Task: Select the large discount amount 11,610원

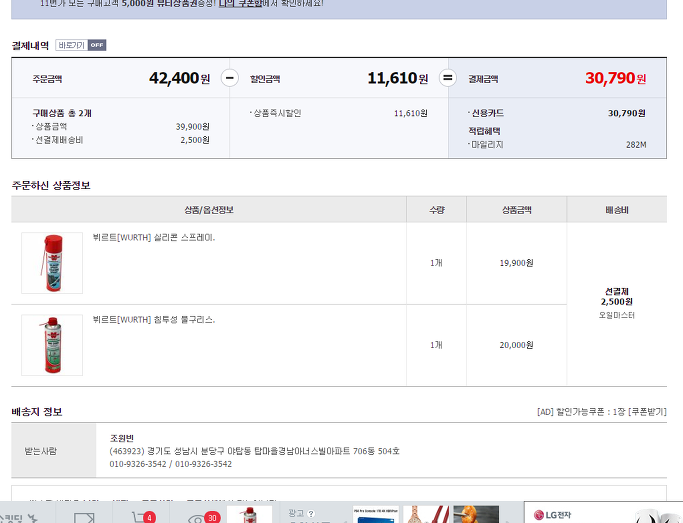Action: (398, 78)
